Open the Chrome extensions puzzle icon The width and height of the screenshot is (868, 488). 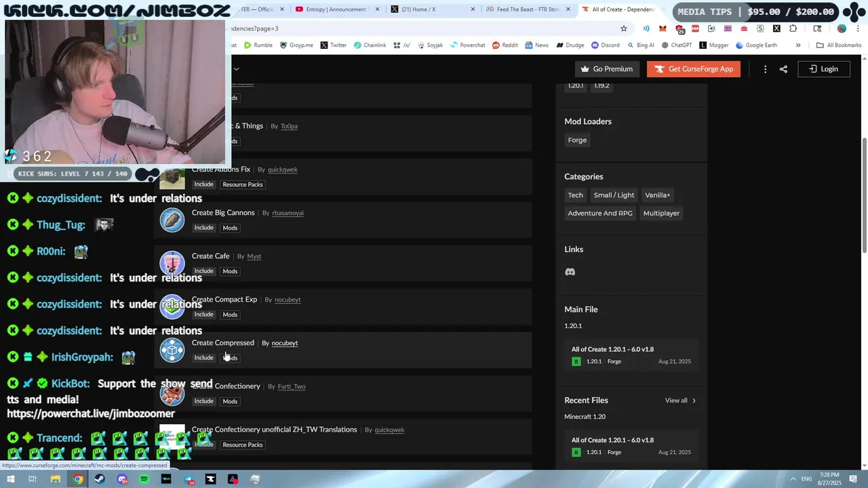[793, 28]
